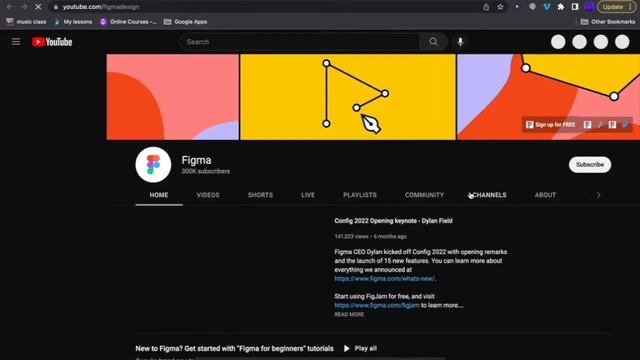The width and height of the screenshot is (640, 360).
Task: Play all Figma for beginners tutorials
Action: tap(360, 348)
